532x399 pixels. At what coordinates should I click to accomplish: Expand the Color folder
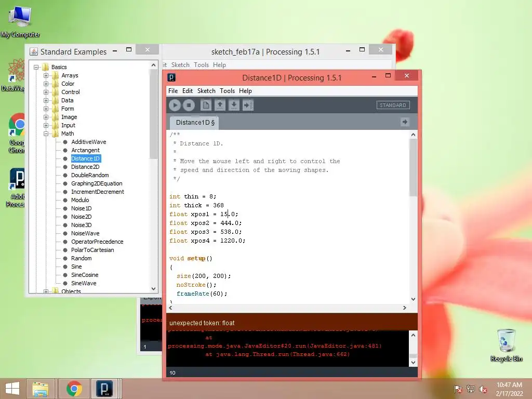46,84
